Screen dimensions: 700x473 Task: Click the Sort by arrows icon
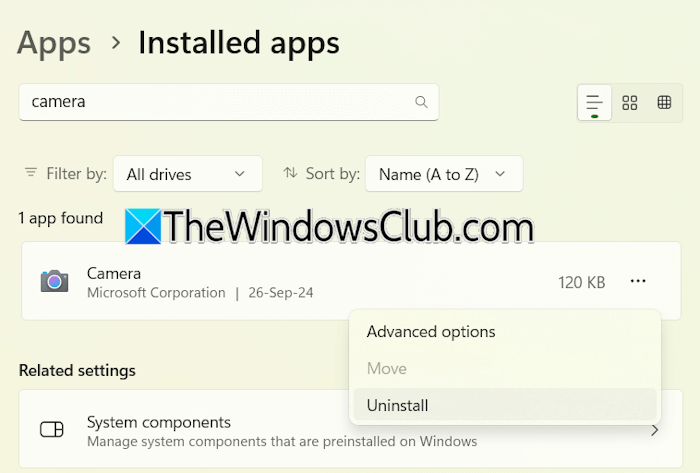tap(291, 173)
